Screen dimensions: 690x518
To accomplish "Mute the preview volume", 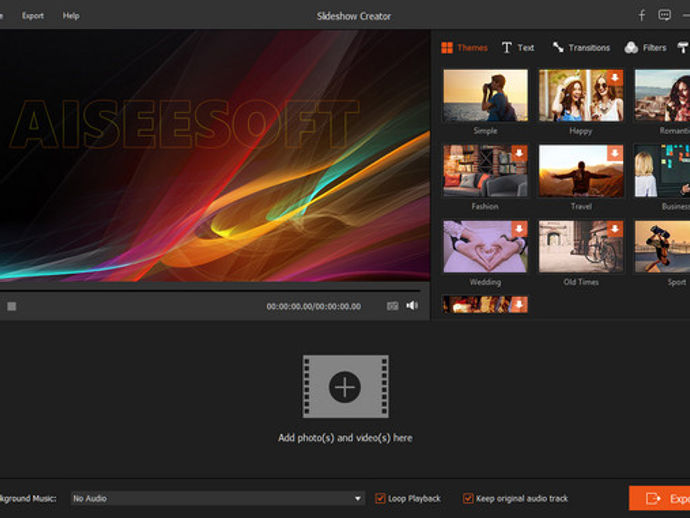I will click(412, 305).
